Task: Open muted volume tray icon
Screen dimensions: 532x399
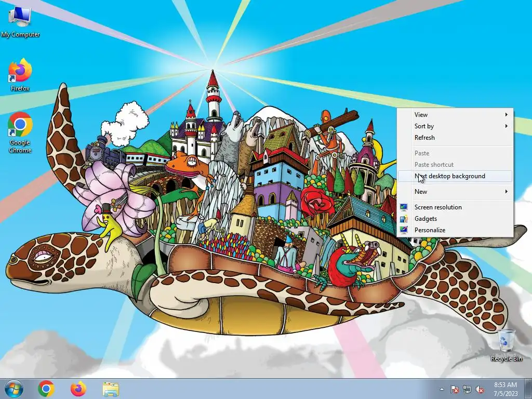Action: tap(480, 389)
